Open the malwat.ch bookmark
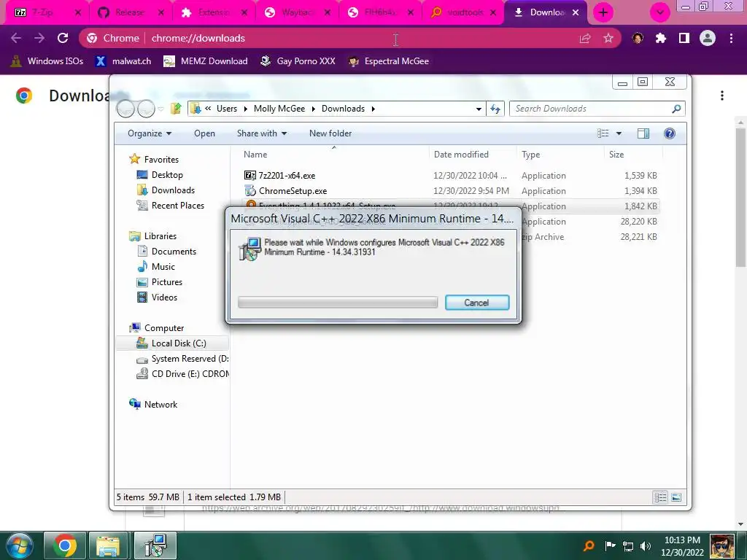Screen dimensions: 747x560 pyautogui.click(x=123, y=61)
